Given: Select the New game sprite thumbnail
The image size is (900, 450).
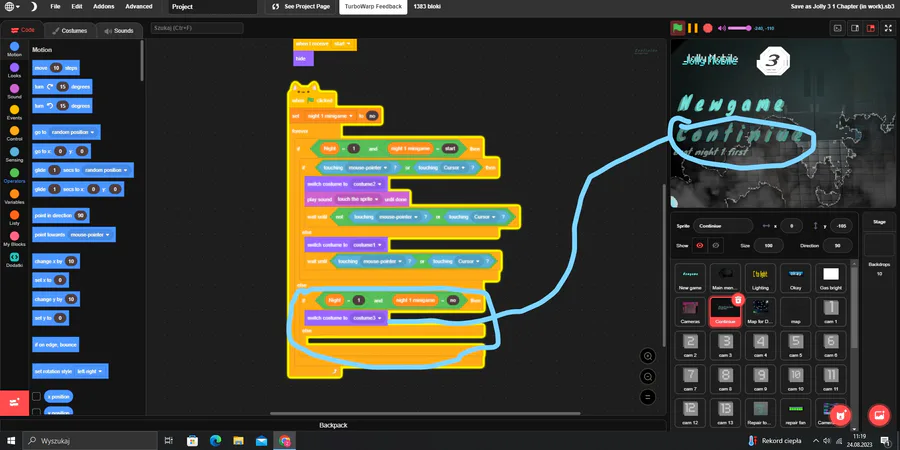Looking at the screenshot, I should click(690, 279).
